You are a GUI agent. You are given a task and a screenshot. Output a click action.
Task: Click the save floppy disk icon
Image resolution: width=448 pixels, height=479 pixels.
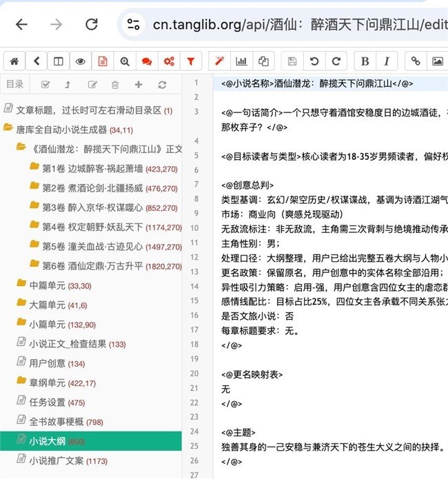[292, 61]
